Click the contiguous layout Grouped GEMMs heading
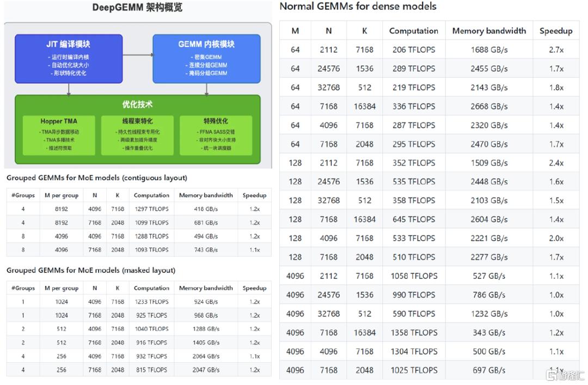The width and height of the screenshot is (588, 385). click(x=97, y=178)
